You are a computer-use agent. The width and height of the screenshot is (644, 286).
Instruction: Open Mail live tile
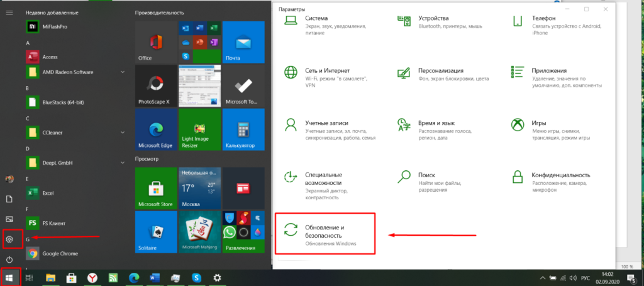tap(242, 41)
